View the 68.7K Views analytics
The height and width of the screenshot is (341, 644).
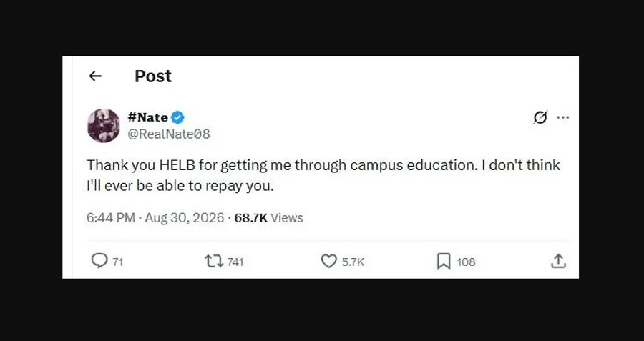point(268,218)
